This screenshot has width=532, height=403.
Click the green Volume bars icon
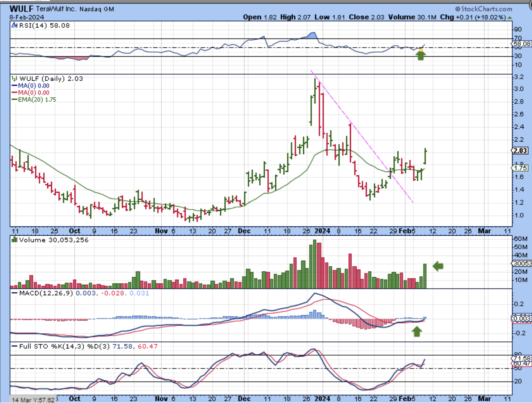(x=14, y=240)
